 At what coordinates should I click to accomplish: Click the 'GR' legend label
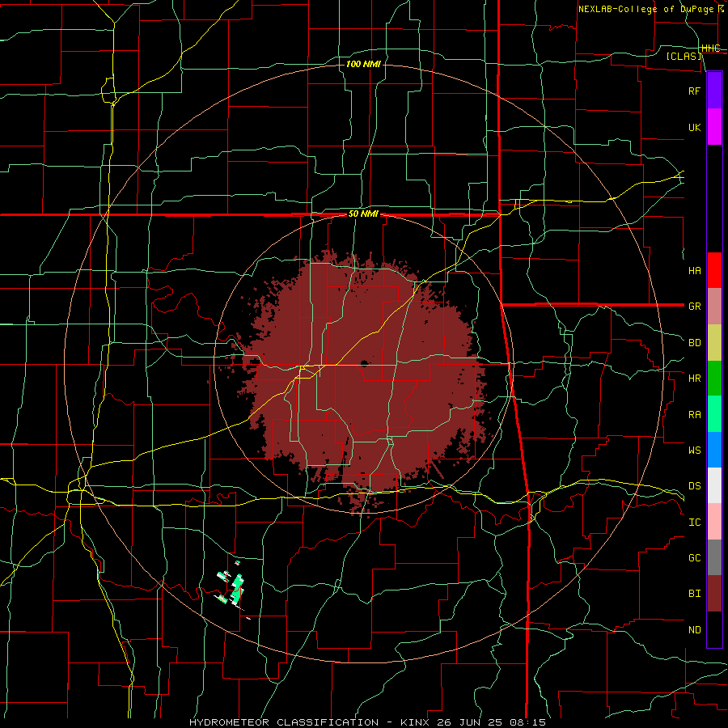click(694, 307)
